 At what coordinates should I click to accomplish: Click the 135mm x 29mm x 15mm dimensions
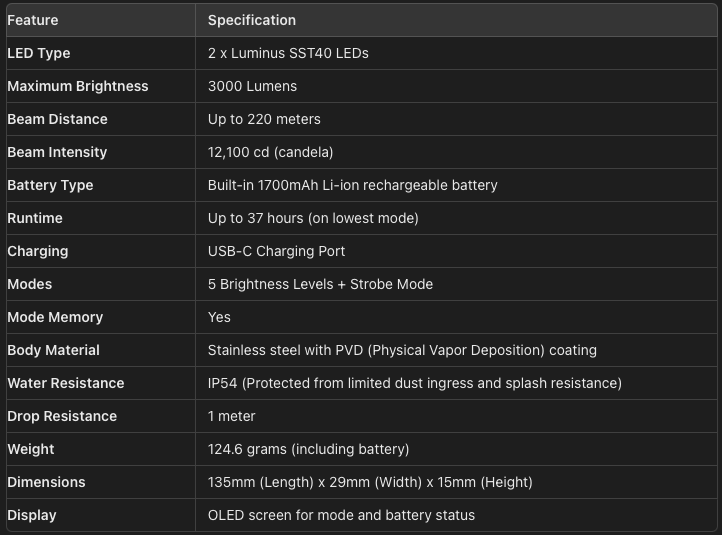click(370, 482)
